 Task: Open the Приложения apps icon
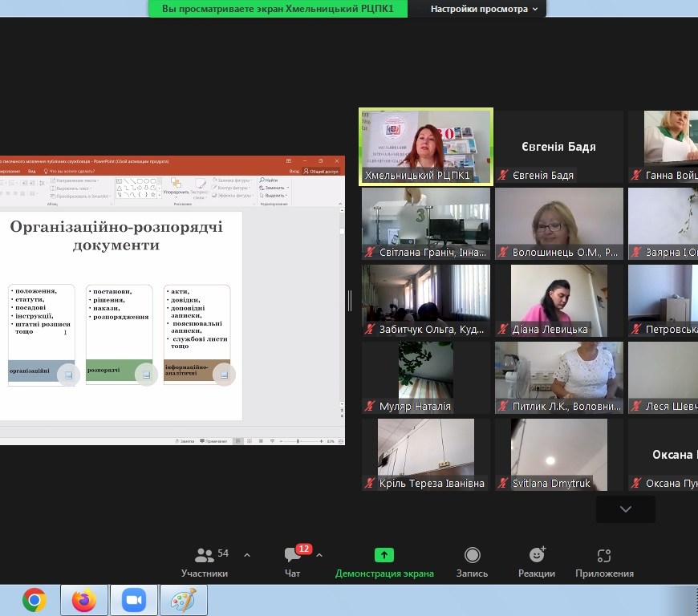604,555
